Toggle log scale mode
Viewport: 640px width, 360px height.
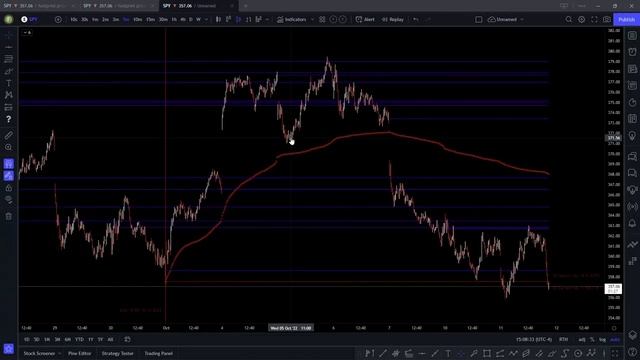click(602, 340)
